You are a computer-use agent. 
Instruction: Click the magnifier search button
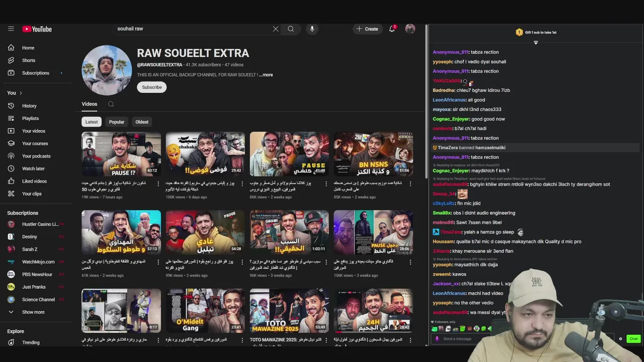pos(291,29)
